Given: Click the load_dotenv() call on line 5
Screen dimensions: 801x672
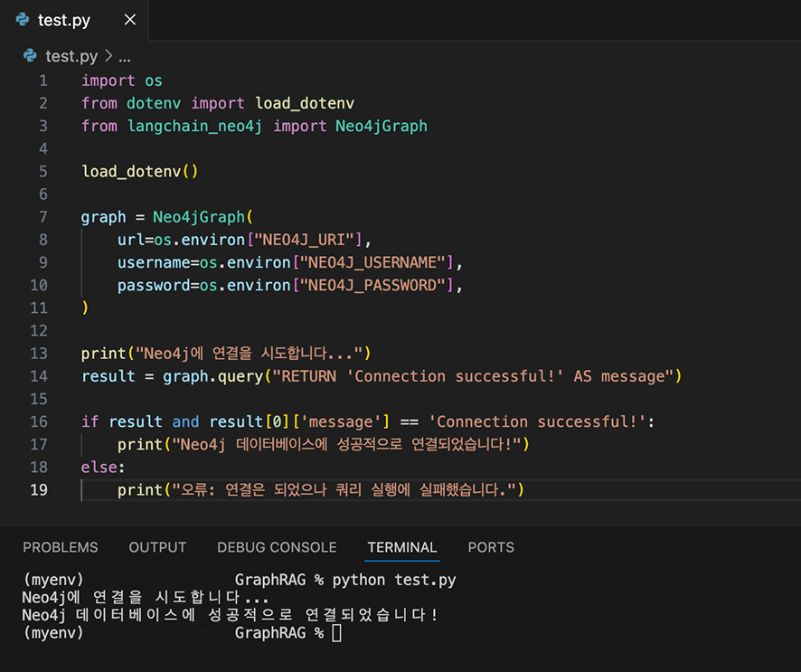Looking at the screenshot, I should pyautogui.click(x=139, y=172).
